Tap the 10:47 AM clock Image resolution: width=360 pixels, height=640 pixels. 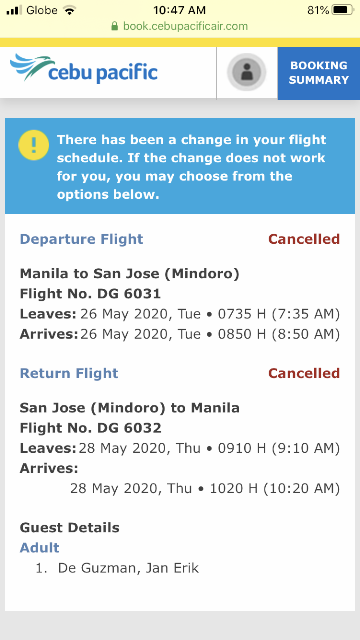(x=179, y=10)
